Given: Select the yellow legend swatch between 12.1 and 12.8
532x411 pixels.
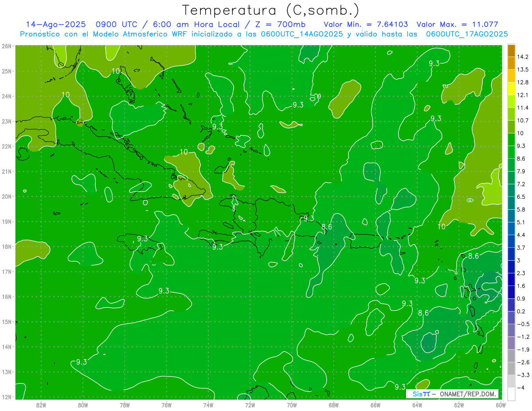Looking at the screenshot, I should coord(511,89).
